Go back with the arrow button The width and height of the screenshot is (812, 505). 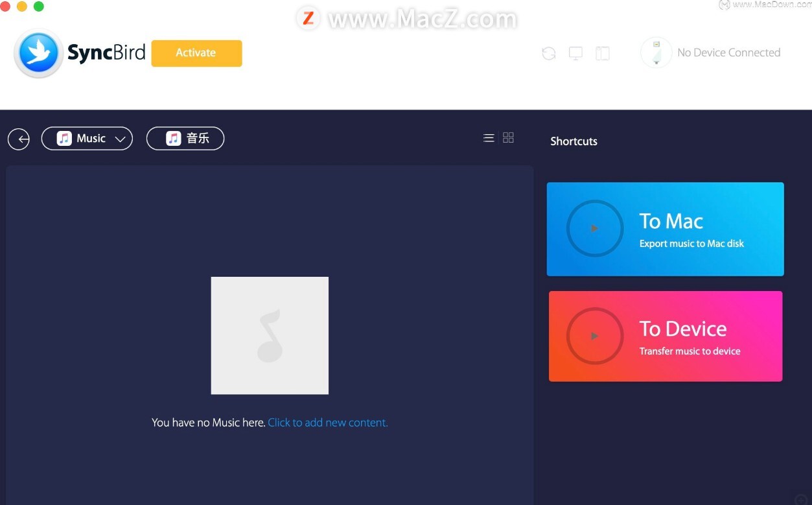[19, 139]
